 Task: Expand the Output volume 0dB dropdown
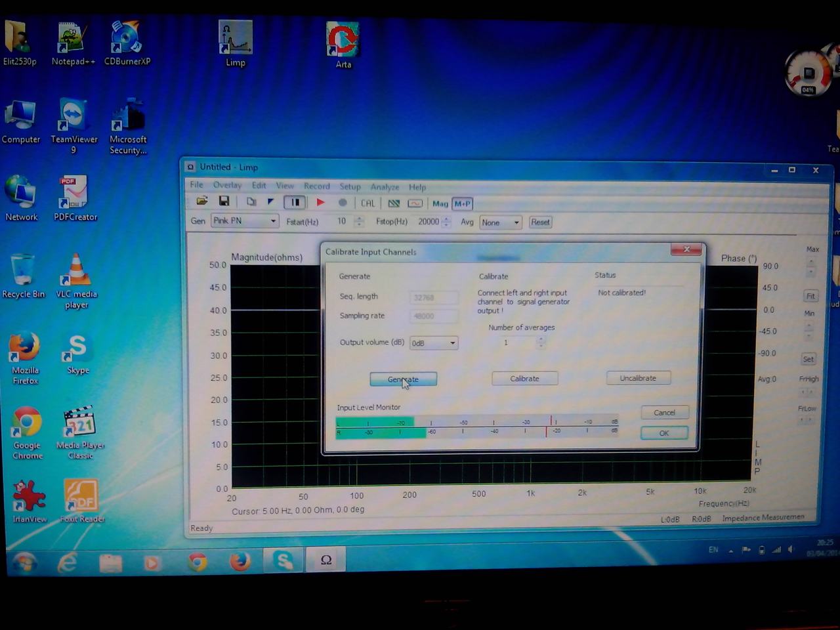tap(452, 343)
